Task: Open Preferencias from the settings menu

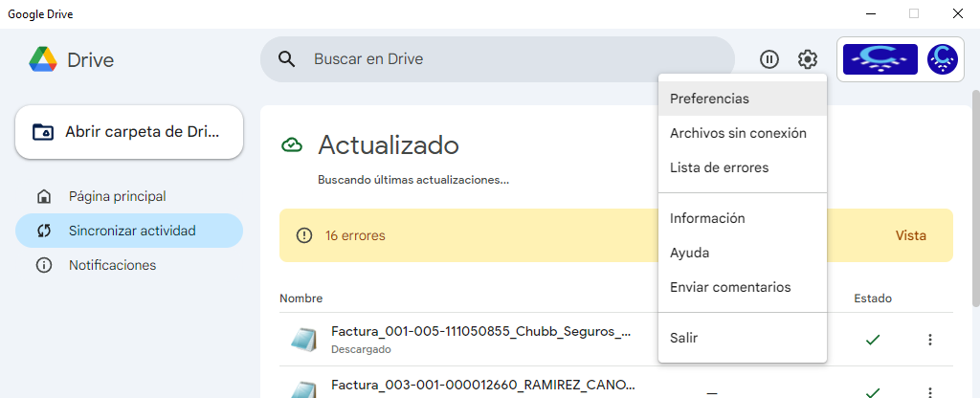Action: pyautogui.click(x=709, y=99)
